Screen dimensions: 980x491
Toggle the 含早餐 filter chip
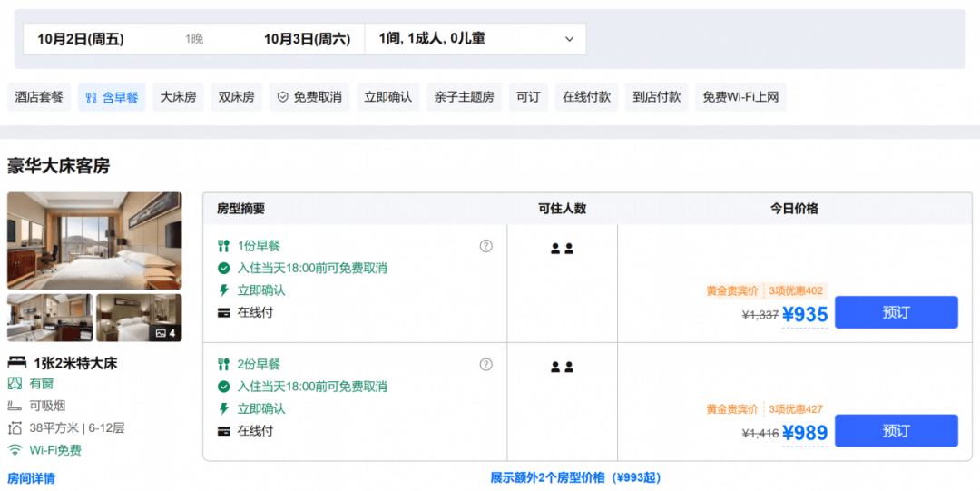tap(112, 97)
